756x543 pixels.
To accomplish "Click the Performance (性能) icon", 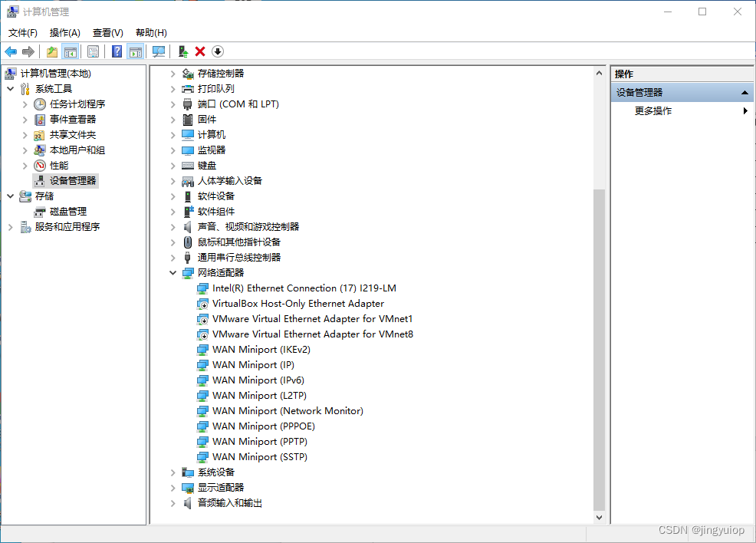I will tap(40, 166).
